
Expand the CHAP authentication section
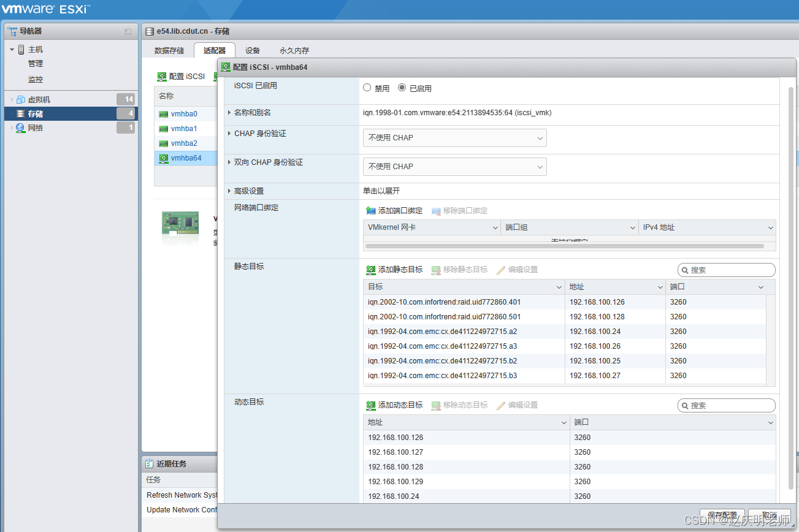[x=229, y=134]
